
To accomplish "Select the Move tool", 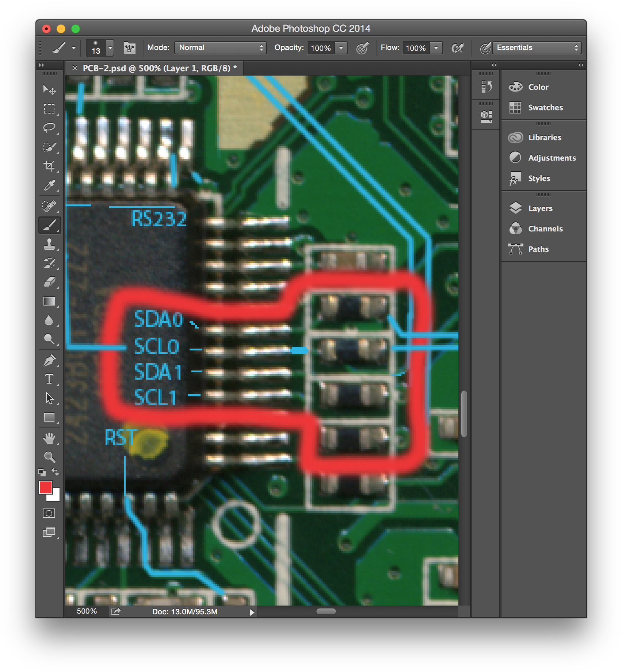I will click(x=50, y=89).
